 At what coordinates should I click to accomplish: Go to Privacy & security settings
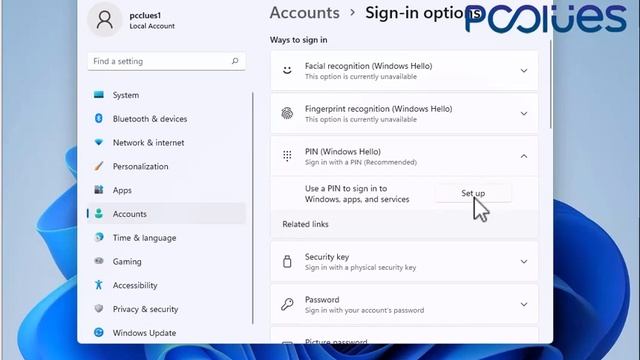click(167, 309)
